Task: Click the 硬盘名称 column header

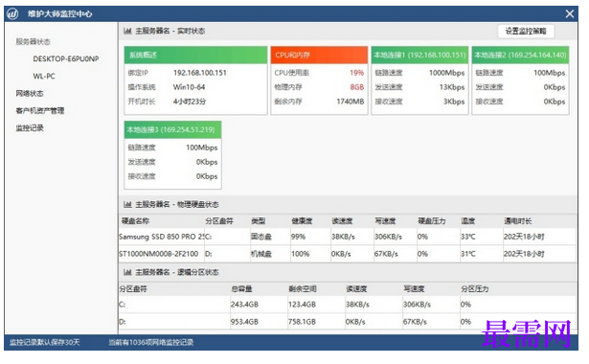Action: [x=135, y=221]
